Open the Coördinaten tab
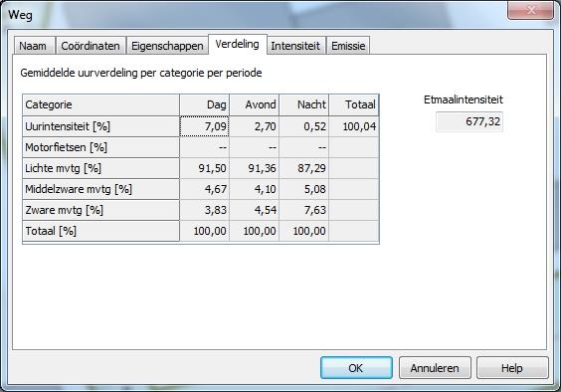This screenshot has height=392, width=561. coord(91,46)
